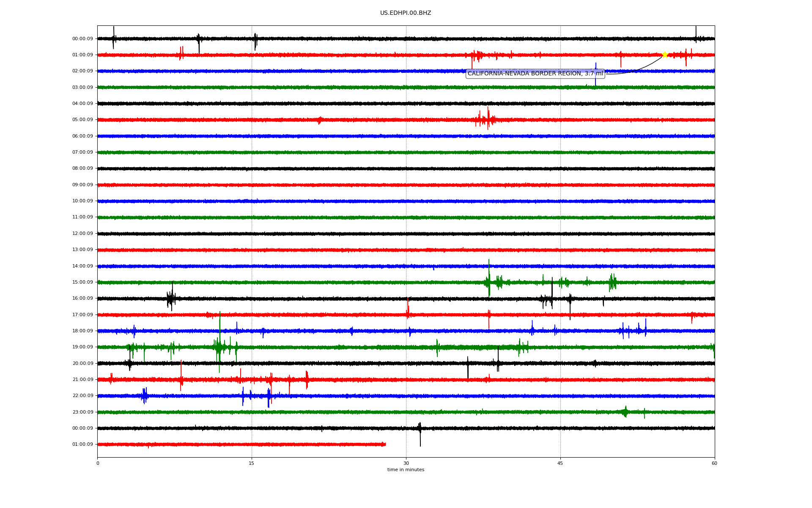Select the x-axis tick label 45

pyautogui.click(x=560, y=463)
